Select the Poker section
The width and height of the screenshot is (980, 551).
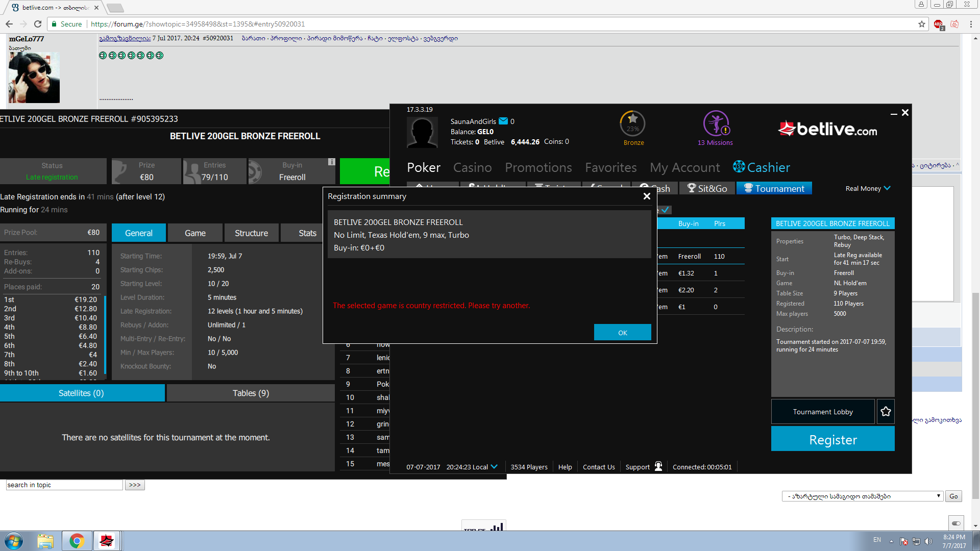pos(424,167)
